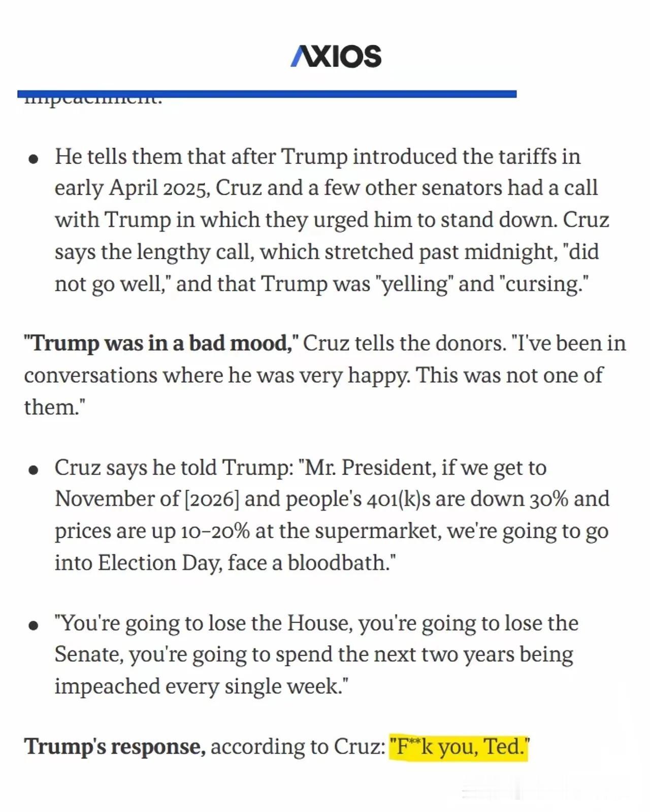The height and width of the screenshot is (812, 650).
Task: Click the bullet dot beside "Cruz says he told"
Action: pyautogui.click(x=34, y=470)
